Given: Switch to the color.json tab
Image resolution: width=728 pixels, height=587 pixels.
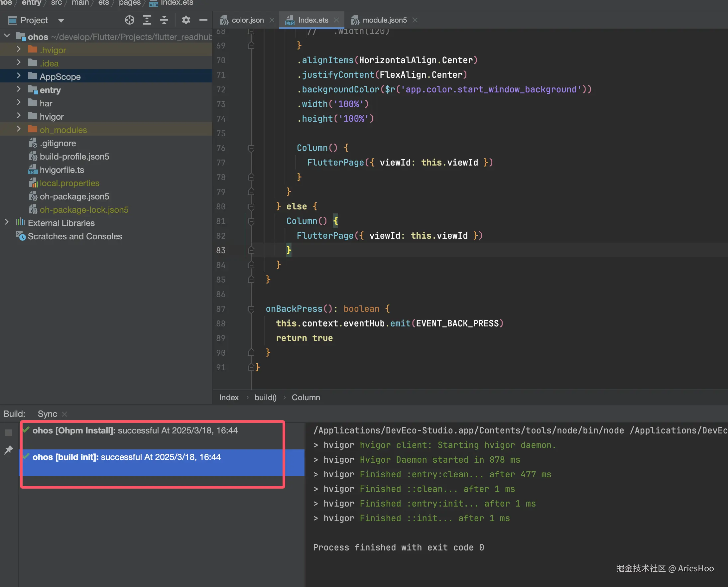Looking at the screenshot, I should (x=247, y=20).
